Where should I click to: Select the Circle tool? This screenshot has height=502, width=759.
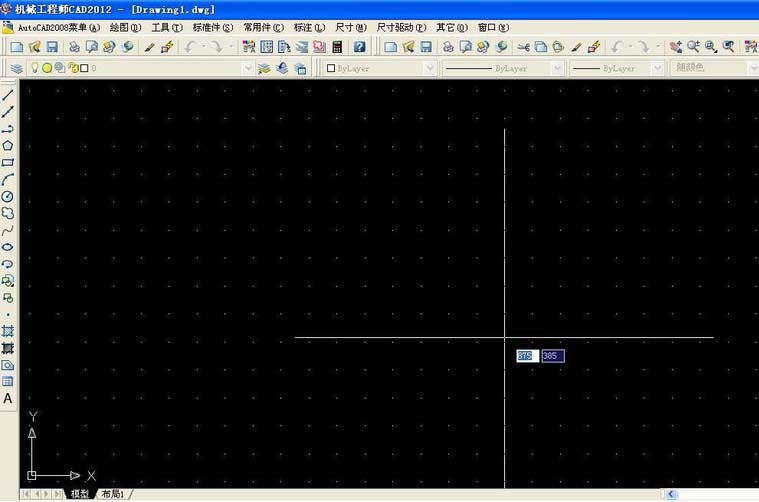point(8,197)
